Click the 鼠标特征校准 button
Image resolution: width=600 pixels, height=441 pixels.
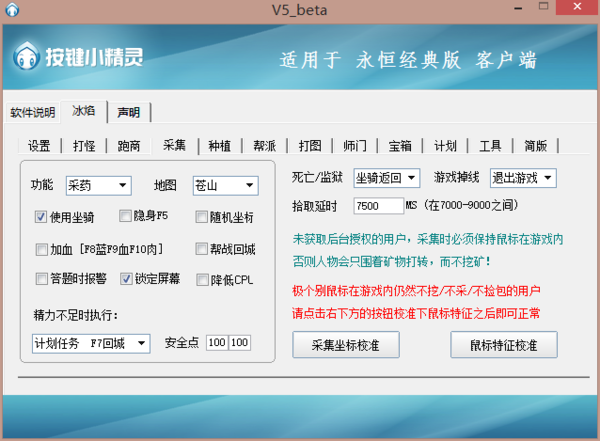click(504, 345)
